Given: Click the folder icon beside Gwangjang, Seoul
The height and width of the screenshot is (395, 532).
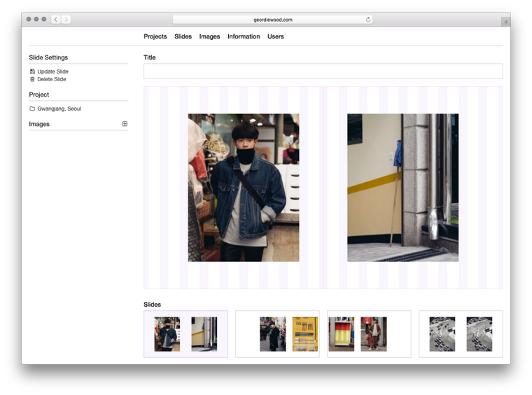Looking at the screenshot, I should [x=32, y=109].
